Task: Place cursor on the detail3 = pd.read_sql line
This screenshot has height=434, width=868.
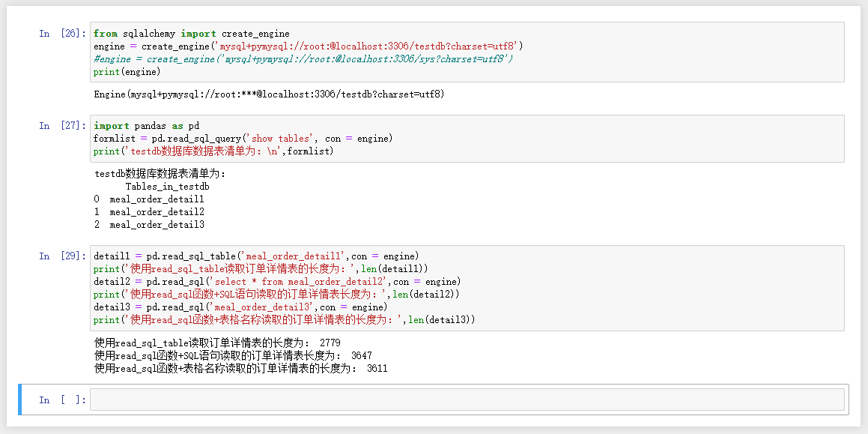Action: tap(240, 307)
